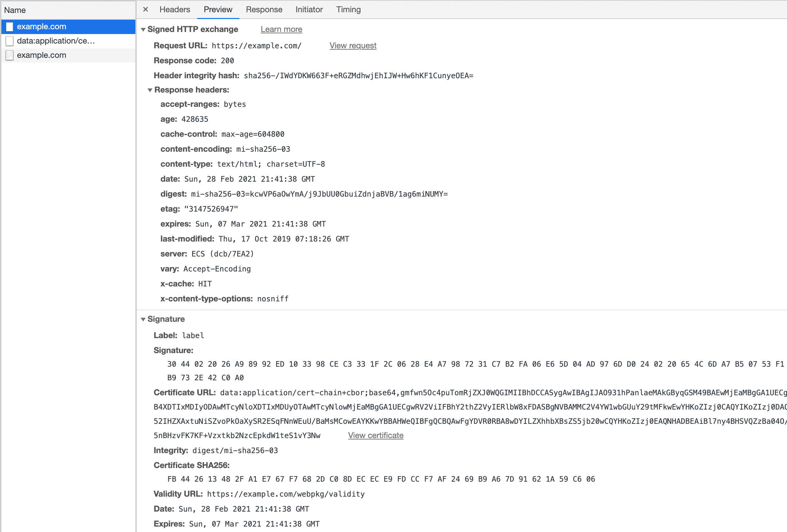Click the Headers tab
Screen dimensions: 787x532
174,10
